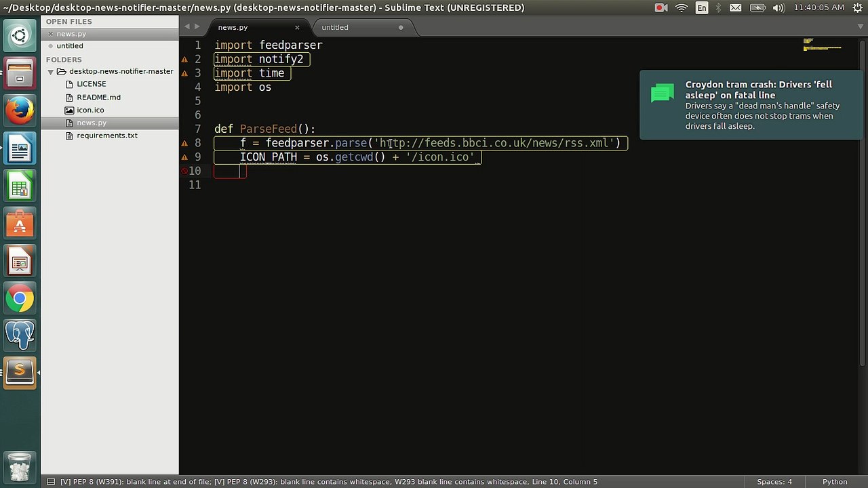The image size is (868, 488).
Task: Open the Files manager from the launcher
Action: coord(20,73)
